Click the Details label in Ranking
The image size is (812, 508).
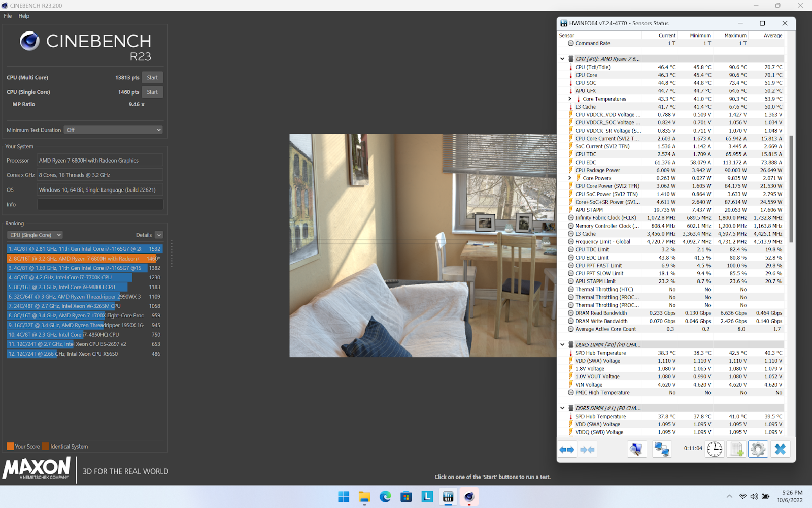click(144, 235)
